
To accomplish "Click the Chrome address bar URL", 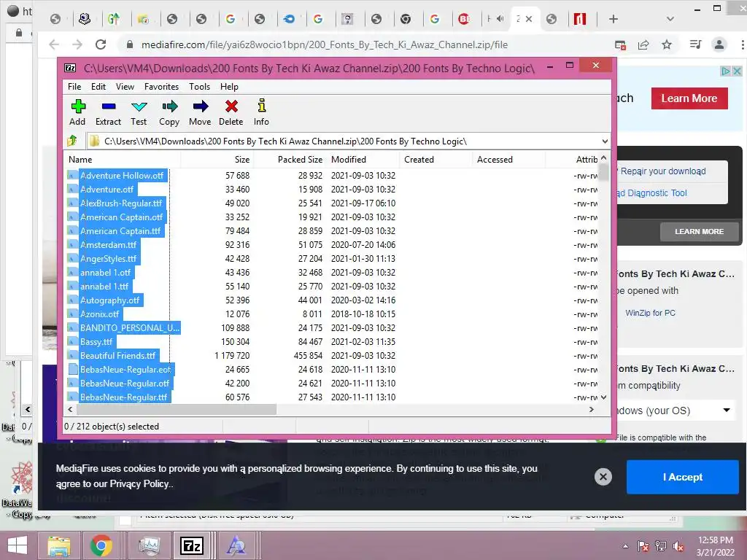I will 324,44.
